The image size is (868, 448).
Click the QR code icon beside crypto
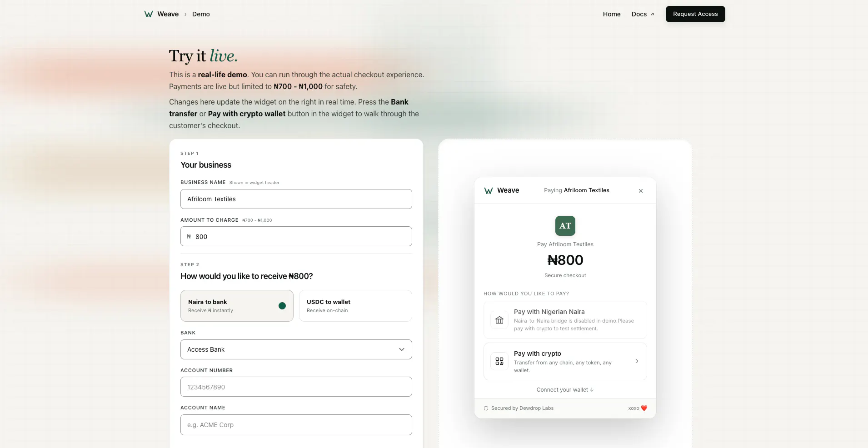(x=499, y=361)
